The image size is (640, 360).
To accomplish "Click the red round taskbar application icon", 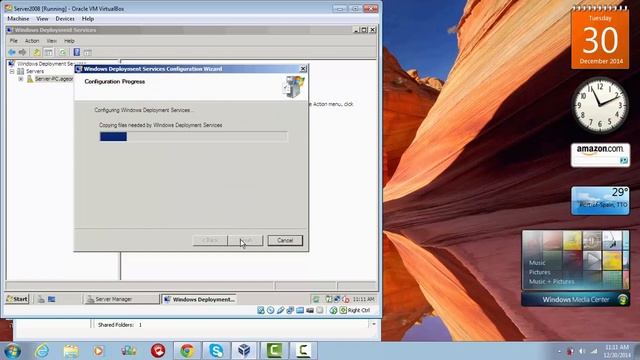I will [x=158, y=351].
